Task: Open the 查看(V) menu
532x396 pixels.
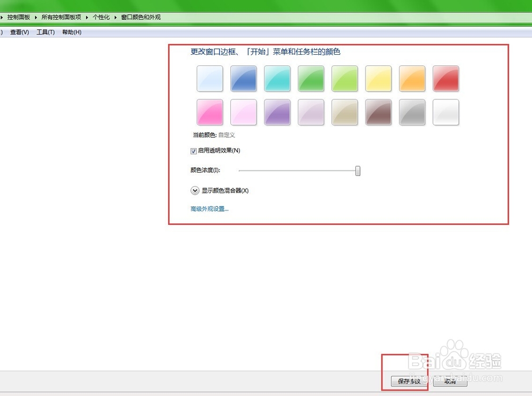Action: click(19, 32)
